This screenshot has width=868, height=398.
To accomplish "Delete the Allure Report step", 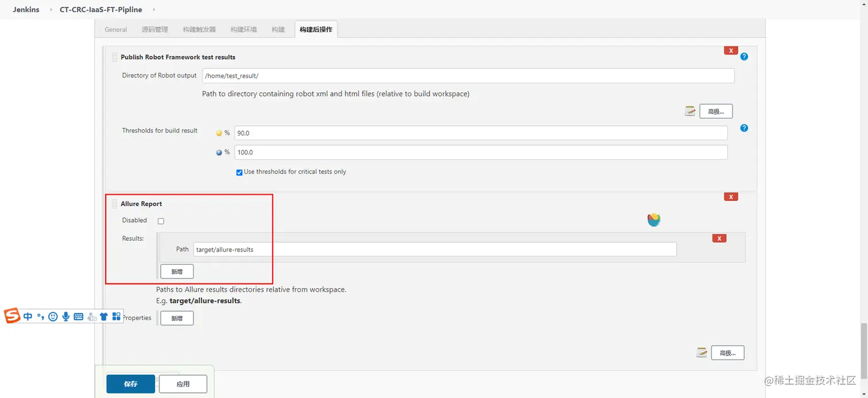I will click(x=731, y=196).
